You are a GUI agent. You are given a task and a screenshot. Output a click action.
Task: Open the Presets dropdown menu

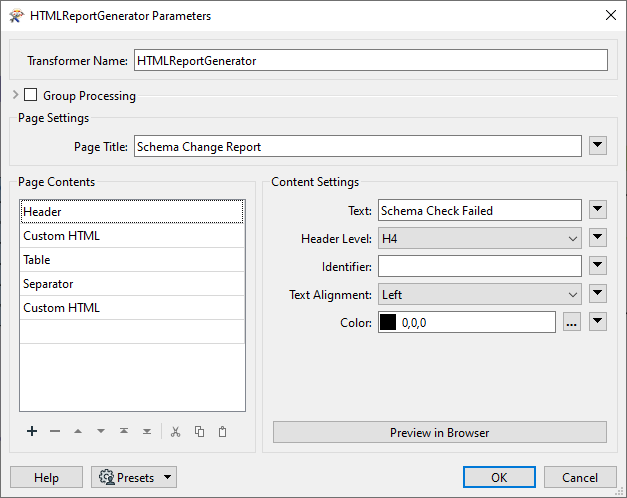coord(134,477)
